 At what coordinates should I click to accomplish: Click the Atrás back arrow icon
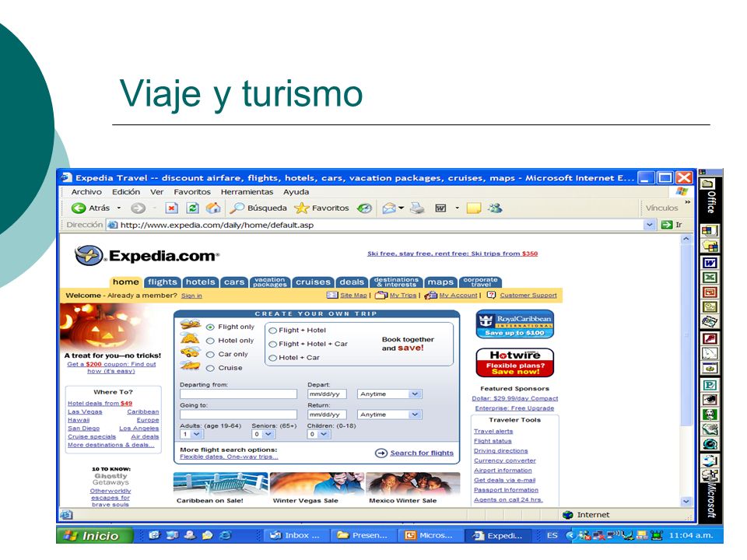tap(78, 208)
